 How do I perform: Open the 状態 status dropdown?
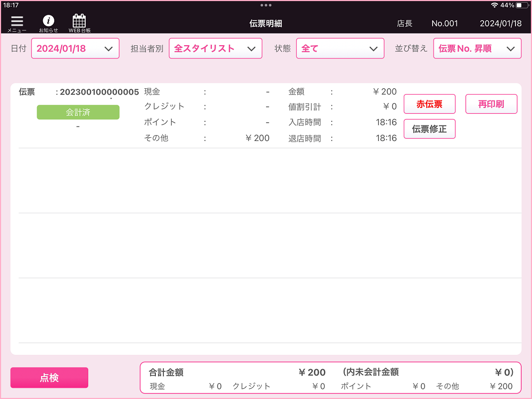point(340,48)
